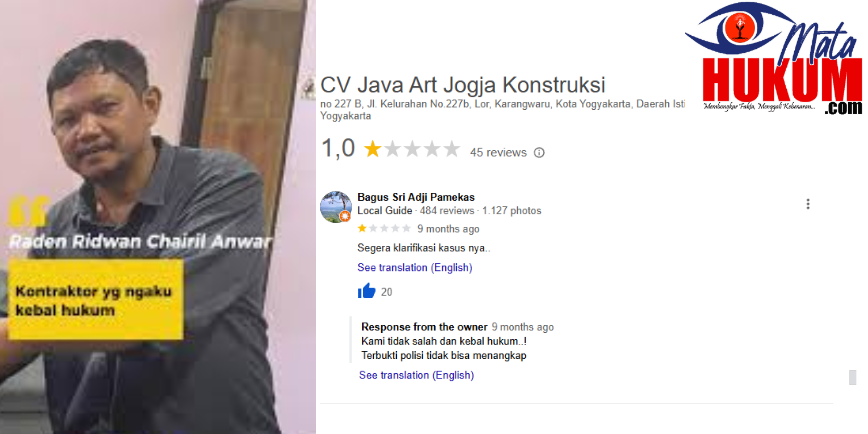Click the blue thumbs-up like icon
Image resolution: width=868 pixels, height=434 pixels.
(x=367, y=291)
